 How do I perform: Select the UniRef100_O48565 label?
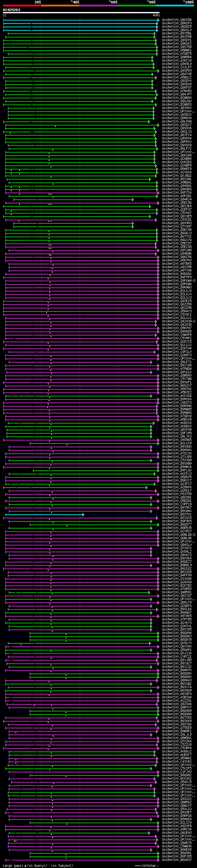(x=177, y=440)
